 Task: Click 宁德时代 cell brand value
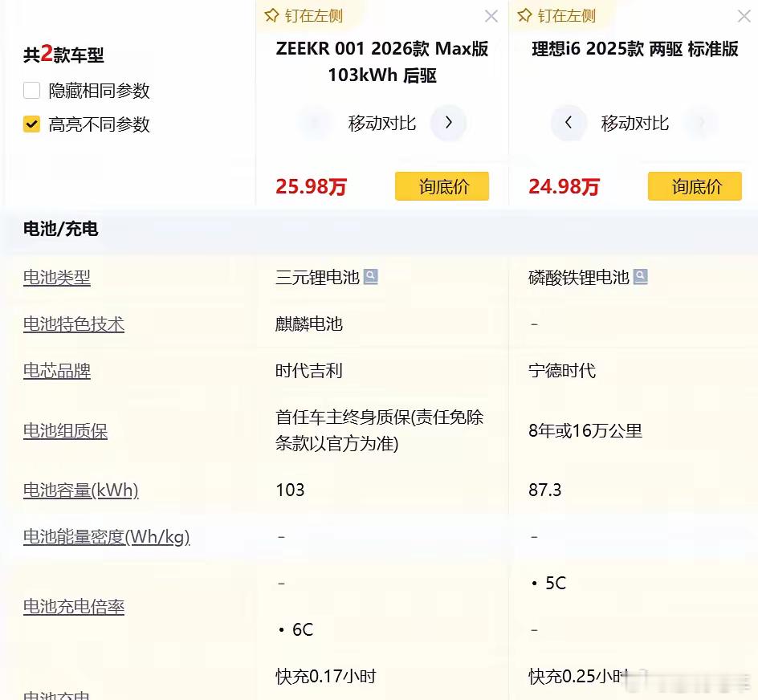(x=562, y=371)
